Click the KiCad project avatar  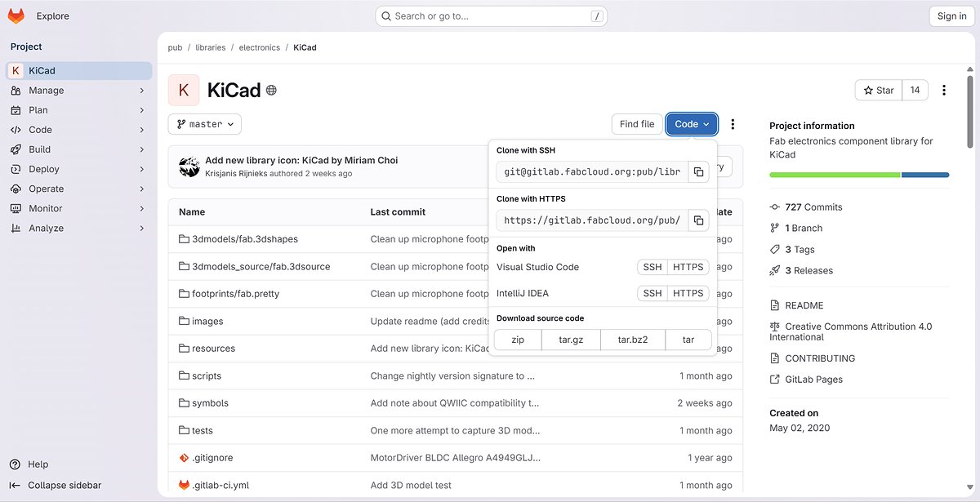click(184, 91)
